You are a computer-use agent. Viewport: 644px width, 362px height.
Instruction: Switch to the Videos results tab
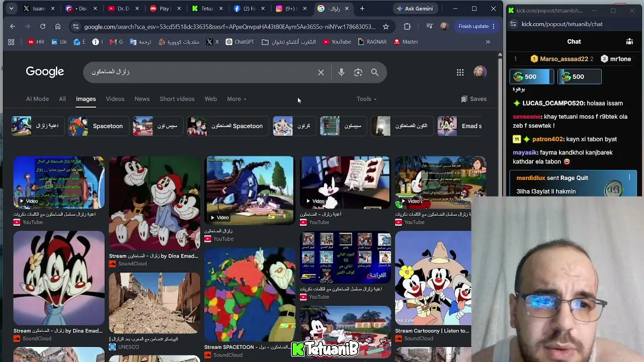click(x=115, y=99)
